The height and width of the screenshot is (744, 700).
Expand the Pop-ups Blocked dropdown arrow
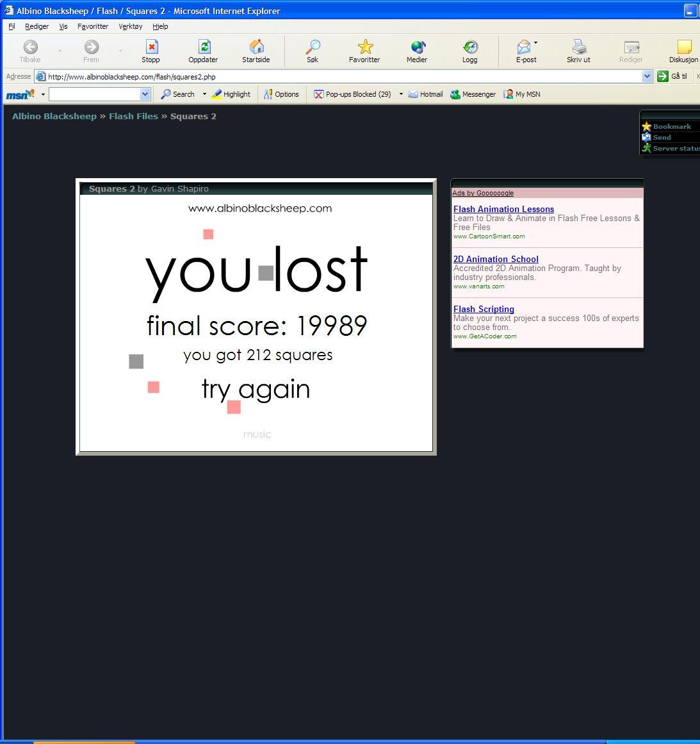click(401, 94)
